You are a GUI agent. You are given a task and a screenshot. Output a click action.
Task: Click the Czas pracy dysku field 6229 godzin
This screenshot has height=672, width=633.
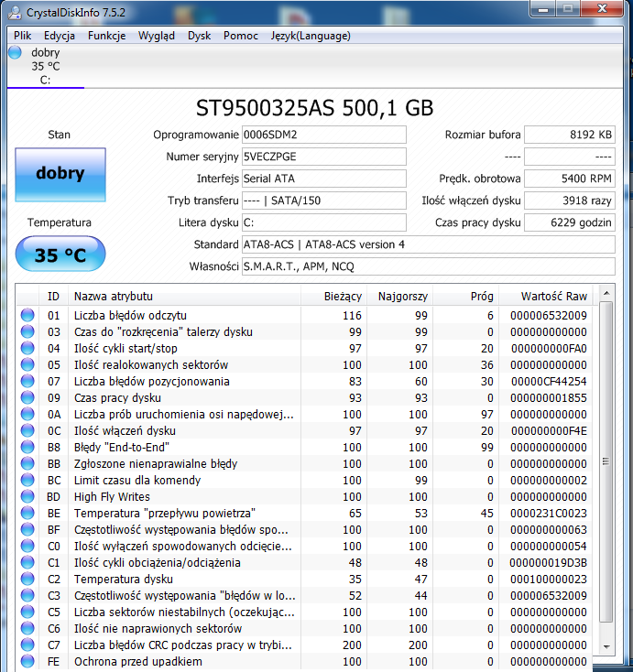coord(570,222)
